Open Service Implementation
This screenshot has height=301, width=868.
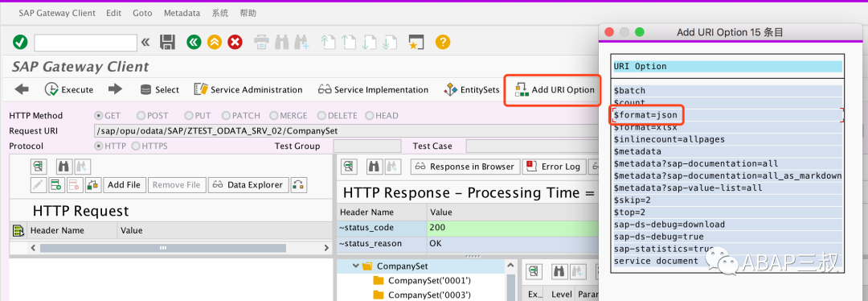coord(373,89)
